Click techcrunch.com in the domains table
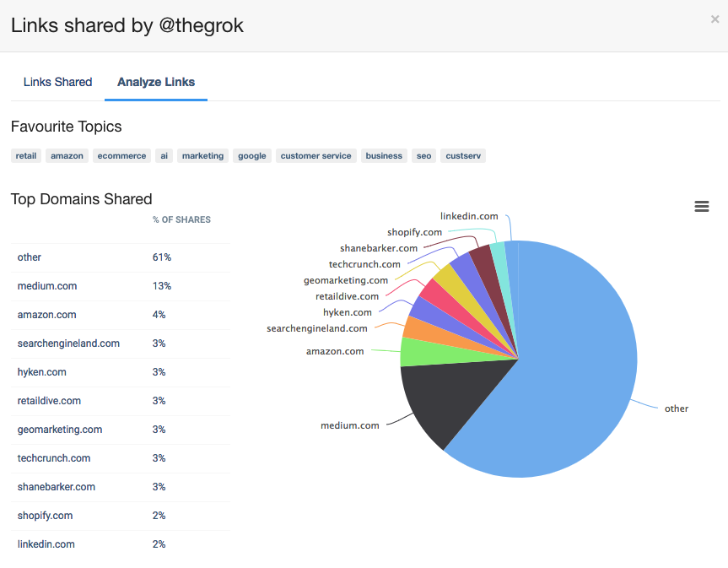Image resolution: width=728 pixels, height=568 pixels. tap(54, 458)
